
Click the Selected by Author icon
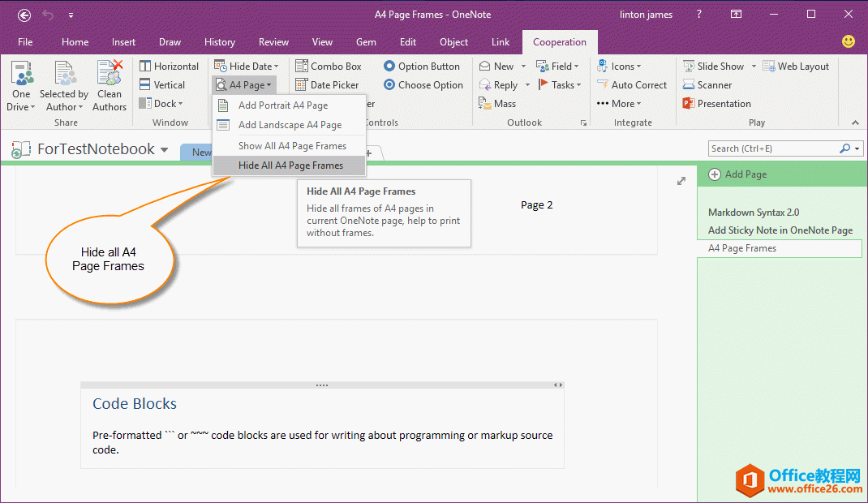click(x=64, y=75)
